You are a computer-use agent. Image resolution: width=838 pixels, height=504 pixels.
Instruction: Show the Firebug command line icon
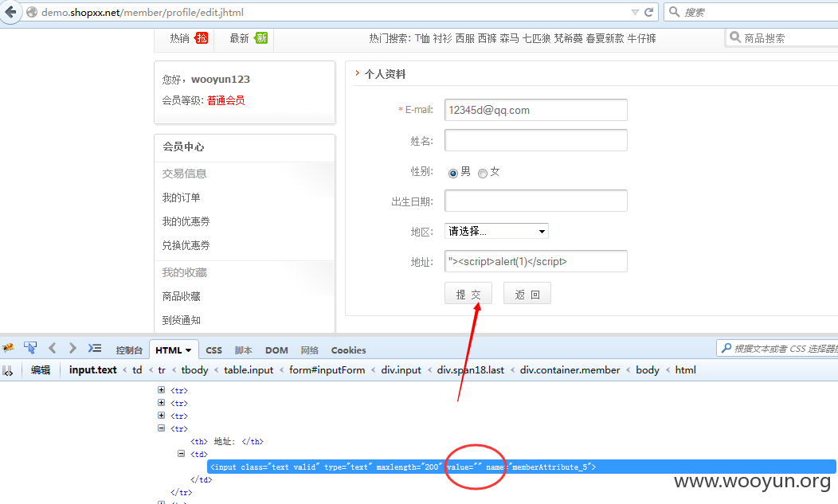pyautogui.click(x=95, y=349)
